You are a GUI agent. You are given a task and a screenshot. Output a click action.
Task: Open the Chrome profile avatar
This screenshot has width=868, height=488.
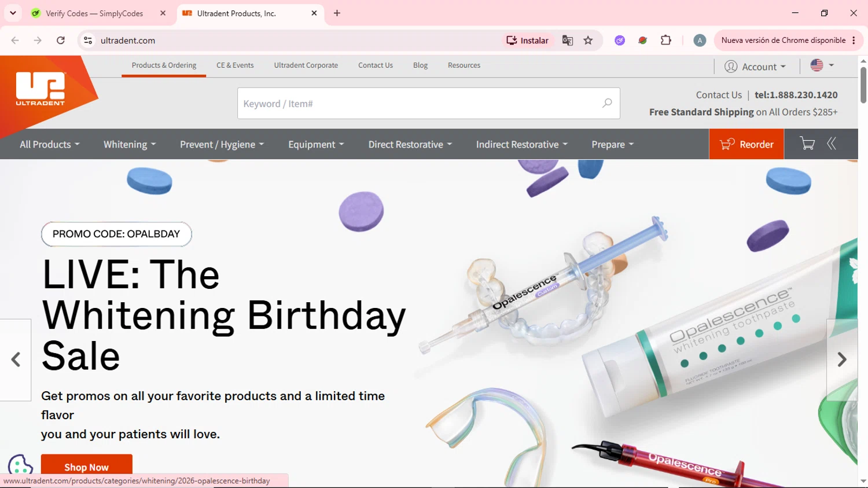coord(700,41)
